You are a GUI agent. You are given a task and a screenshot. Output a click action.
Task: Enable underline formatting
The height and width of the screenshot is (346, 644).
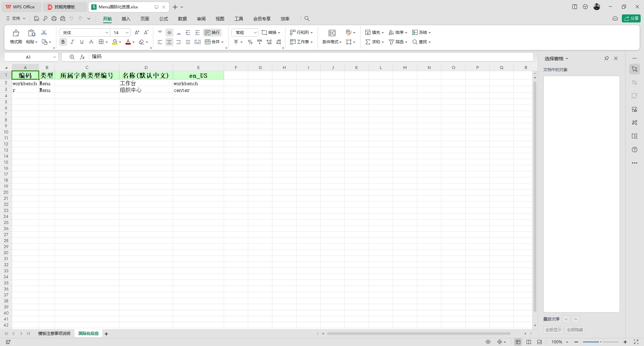(82, 42)
